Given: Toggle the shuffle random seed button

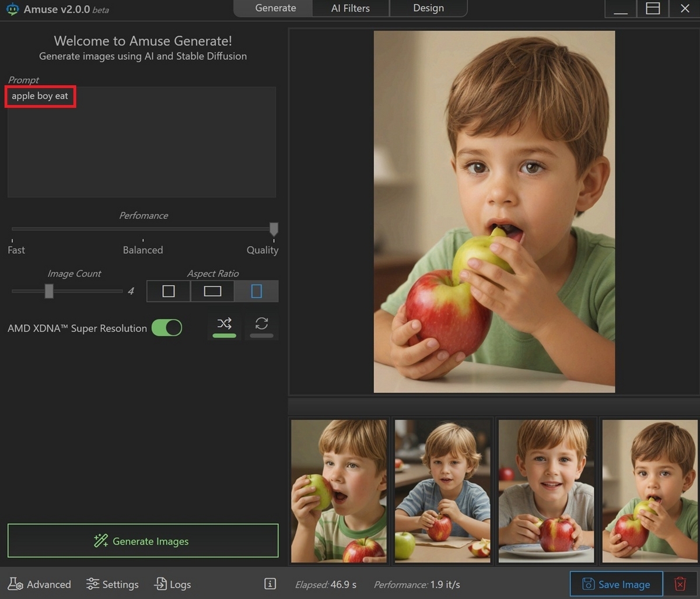Looking at the screenshot, I should click(225, 327).
